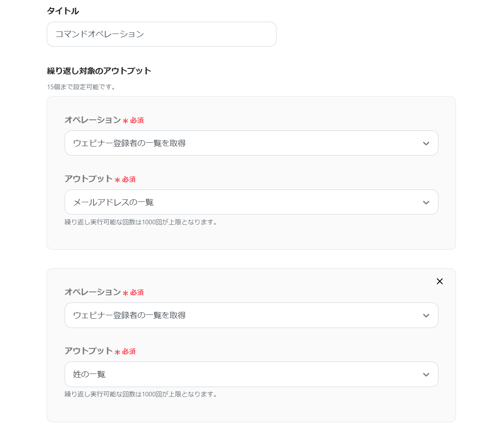Viewport: 504px width, 430px height.
Task: Click the second block's アウトプット label
Action: click(88, 351)
